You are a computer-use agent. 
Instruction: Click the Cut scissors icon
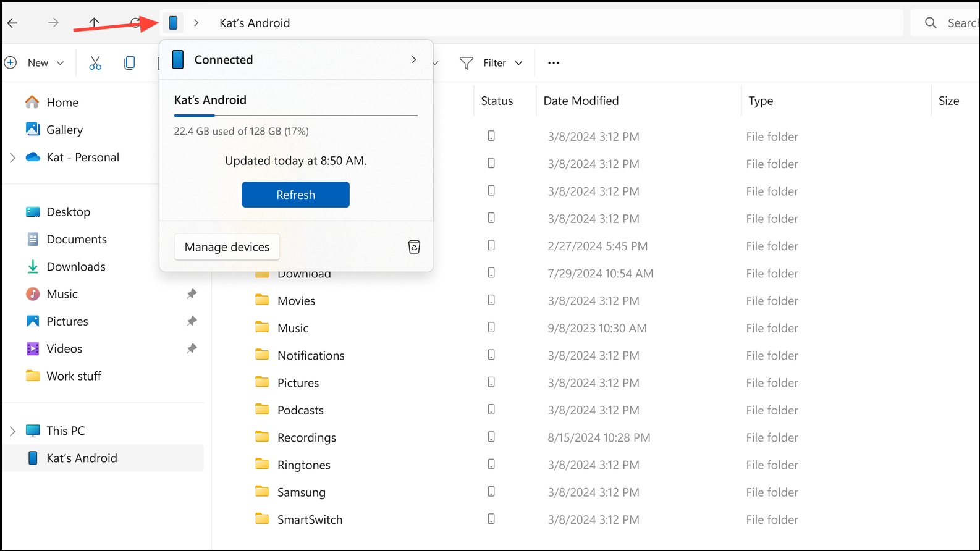(x=95, y=63)
